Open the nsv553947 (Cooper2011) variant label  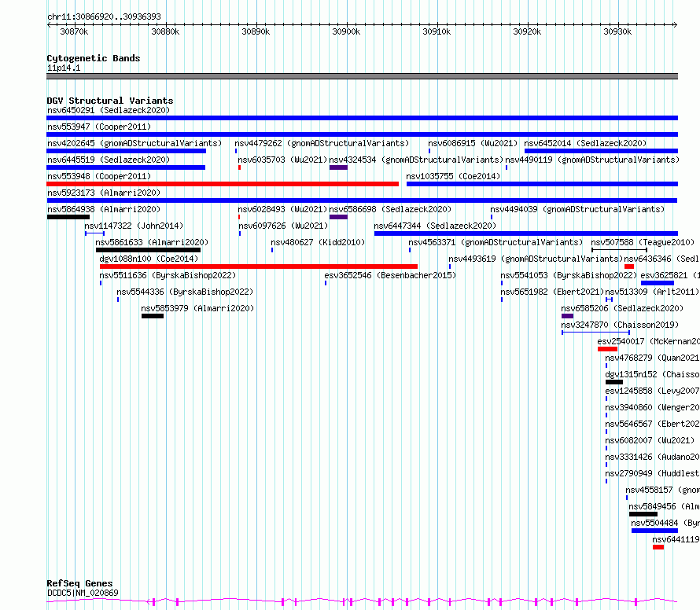click(x=99, y=127)
